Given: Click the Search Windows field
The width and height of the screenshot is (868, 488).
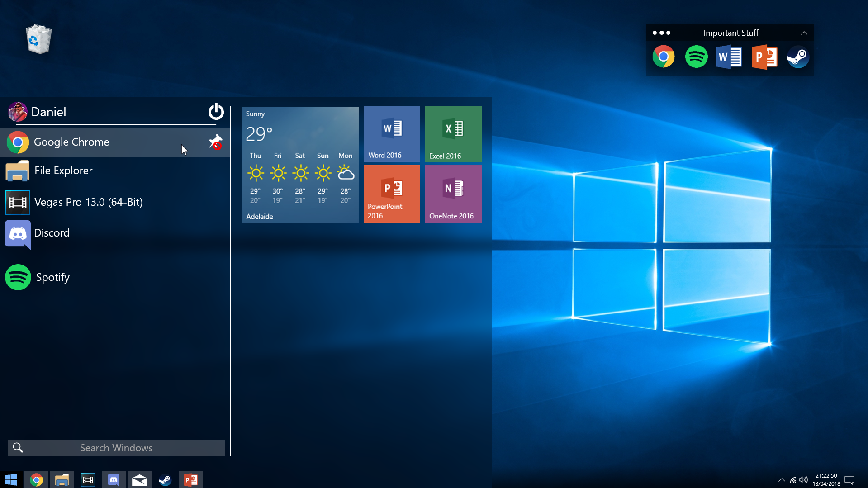Looking at the screenshot, I should pyautogui.click(x=116, y=448).
